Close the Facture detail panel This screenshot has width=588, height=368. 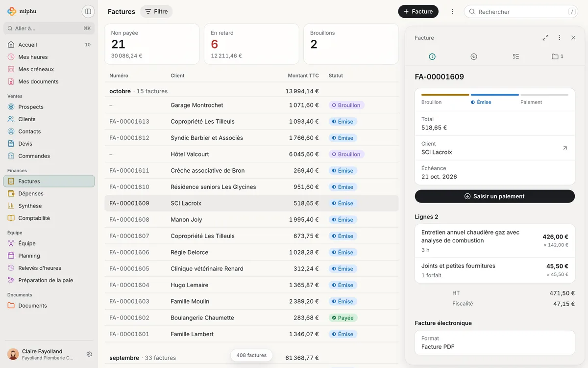pos(573,38)
